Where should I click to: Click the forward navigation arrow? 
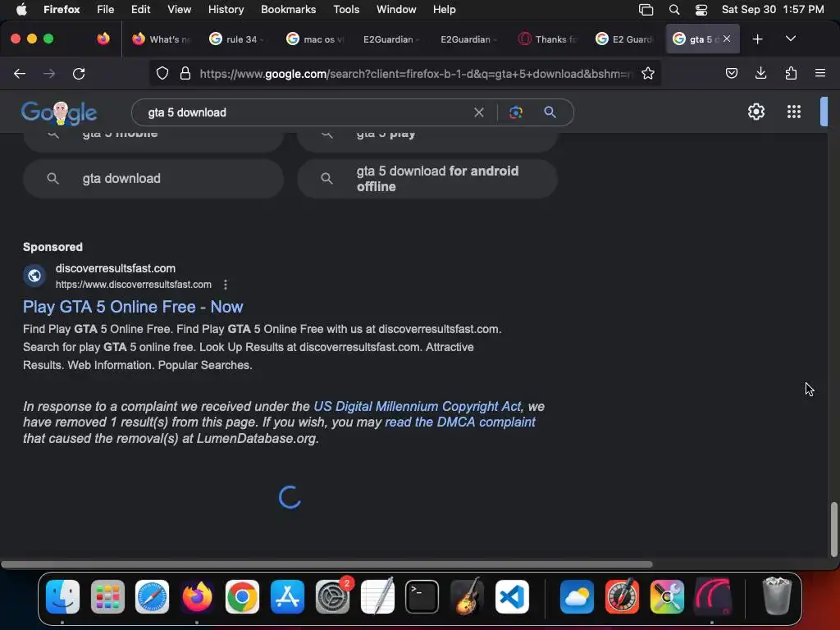(49, 73)
